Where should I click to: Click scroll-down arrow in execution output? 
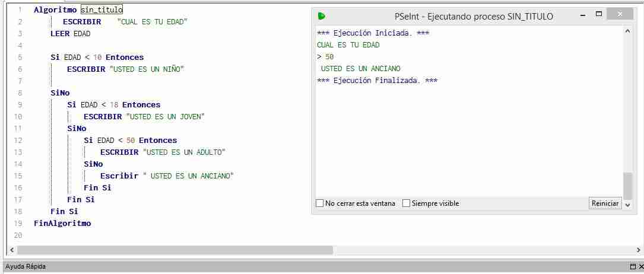coord(627,204)
